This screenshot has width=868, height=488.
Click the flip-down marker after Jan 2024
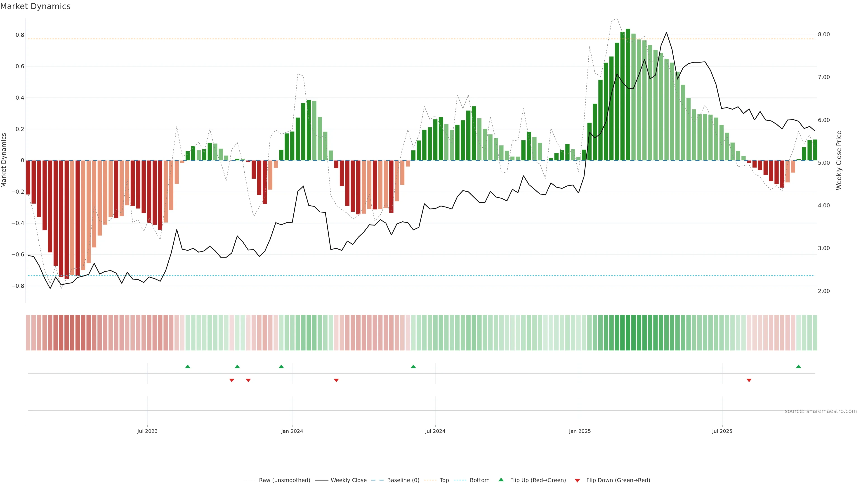coord(336,380)
